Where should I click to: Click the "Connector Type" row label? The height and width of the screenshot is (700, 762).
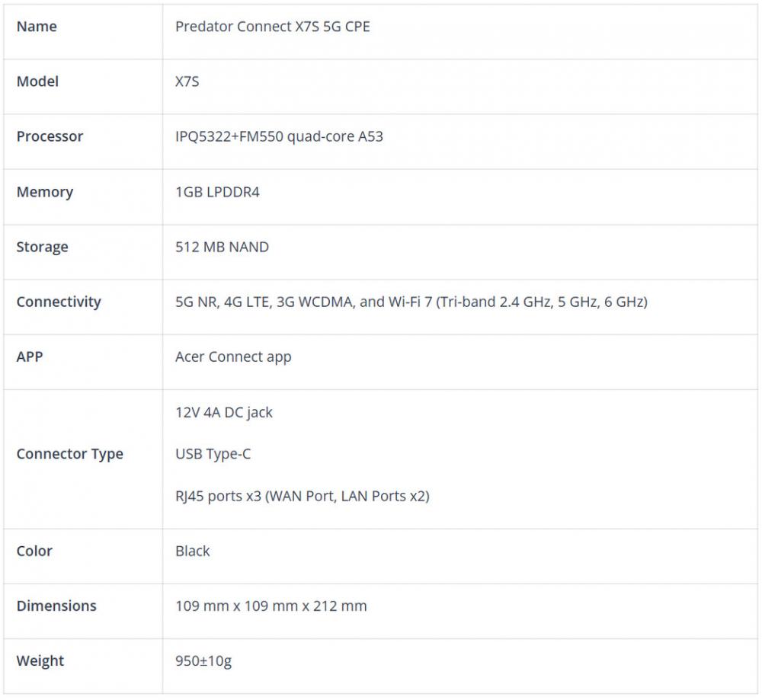click(69, 454)
